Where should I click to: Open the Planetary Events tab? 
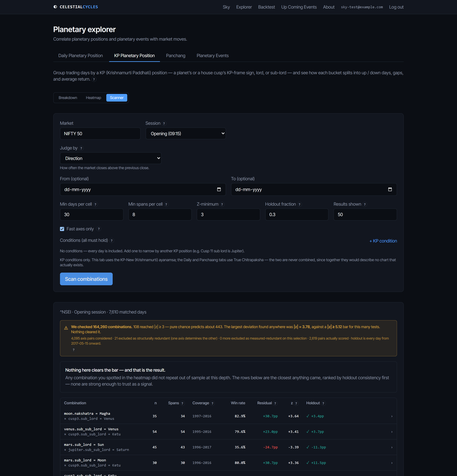212,56
